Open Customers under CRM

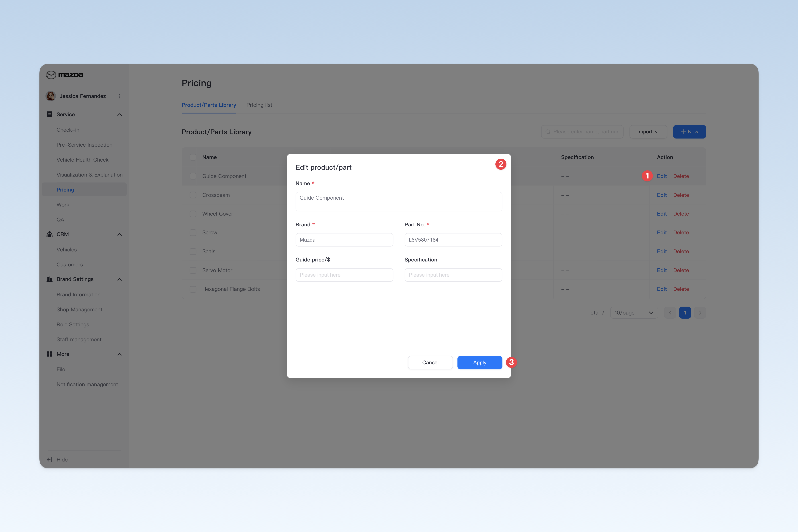click(x=70, y=265)
